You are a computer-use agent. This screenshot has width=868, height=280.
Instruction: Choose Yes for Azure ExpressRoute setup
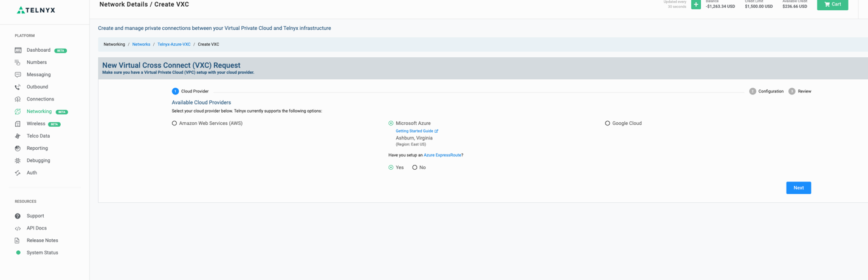coord(391,167)
